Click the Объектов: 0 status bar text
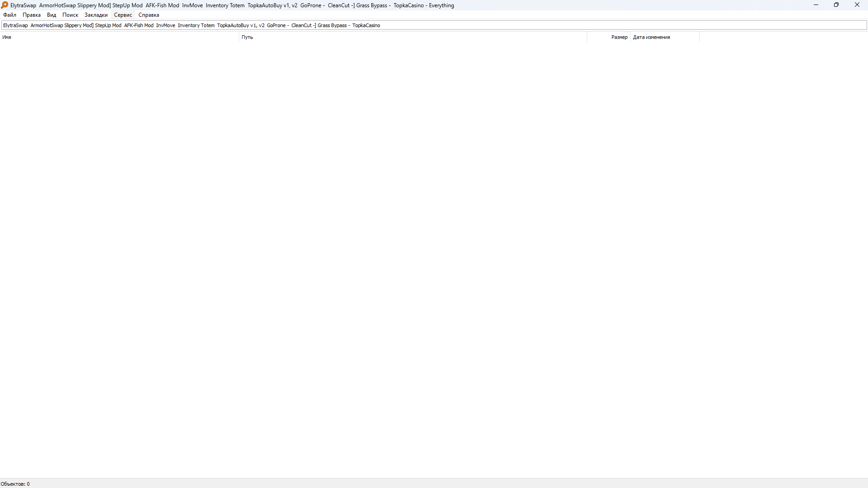This screenshot has width=868, height=488. tap(15, 484)
